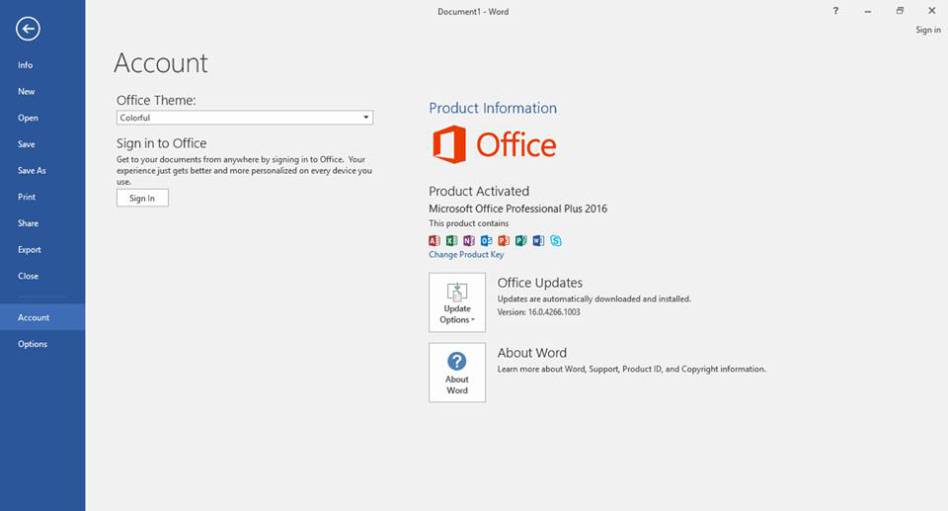
Task: Open the Update Options dropdown button
Action: (457, 302)
